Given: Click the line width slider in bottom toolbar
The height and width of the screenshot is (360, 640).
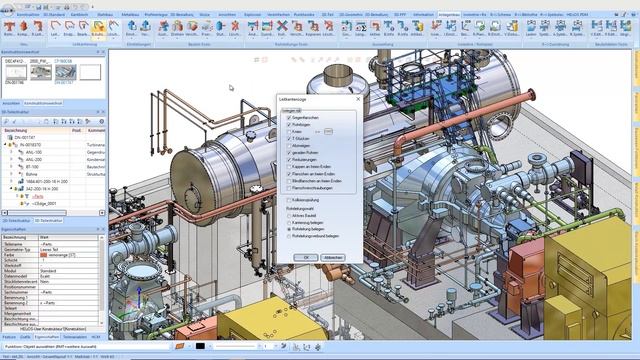Looking at the screenshot, I should point(237,346).
